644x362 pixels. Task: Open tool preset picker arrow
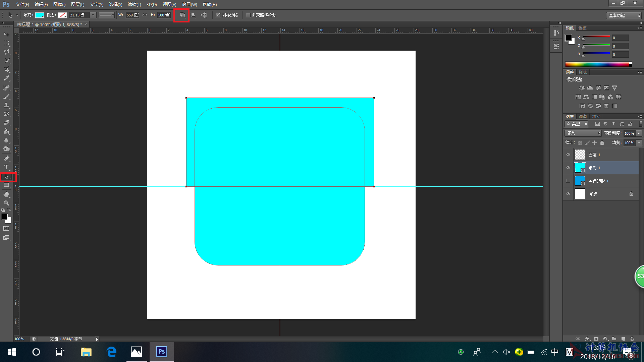point(17,15)
